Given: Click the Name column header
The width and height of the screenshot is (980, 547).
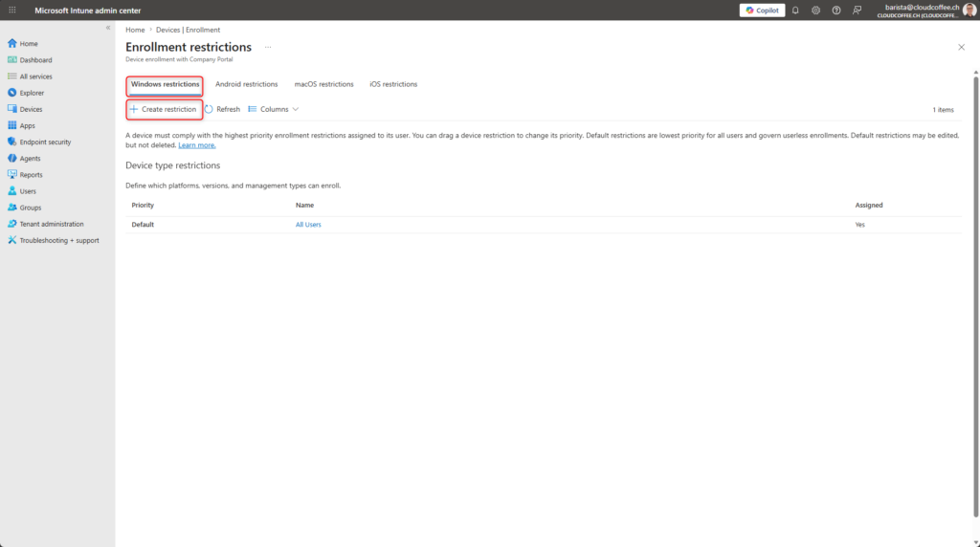Looking at the screenshot, I should pyautogui.click(x=304, y=206).
